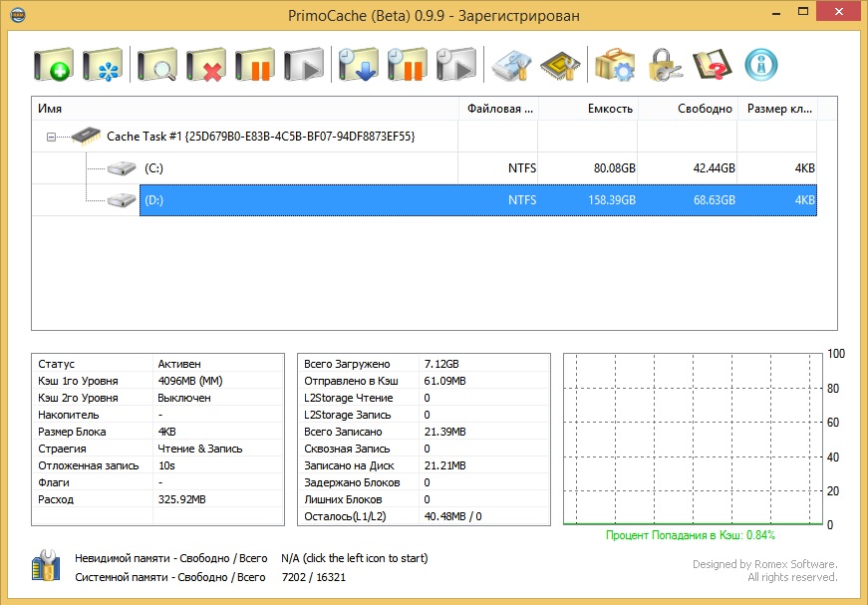Click the Кэш 2го Уровня value Выключен

(x=184, y=398)
